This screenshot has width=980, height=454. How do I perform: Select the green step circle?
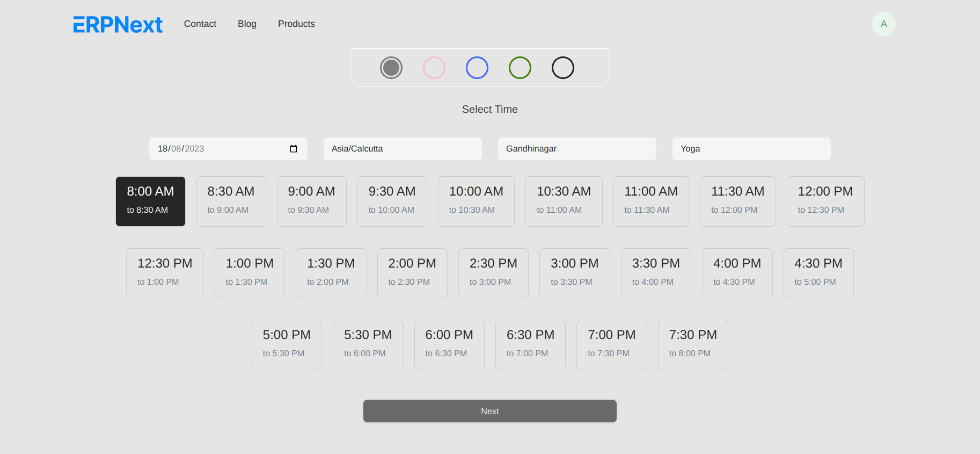point(520,68)
